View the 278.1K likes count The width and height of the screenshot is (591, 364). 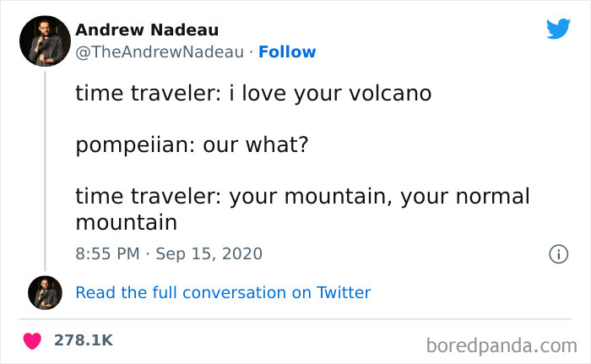83,340
